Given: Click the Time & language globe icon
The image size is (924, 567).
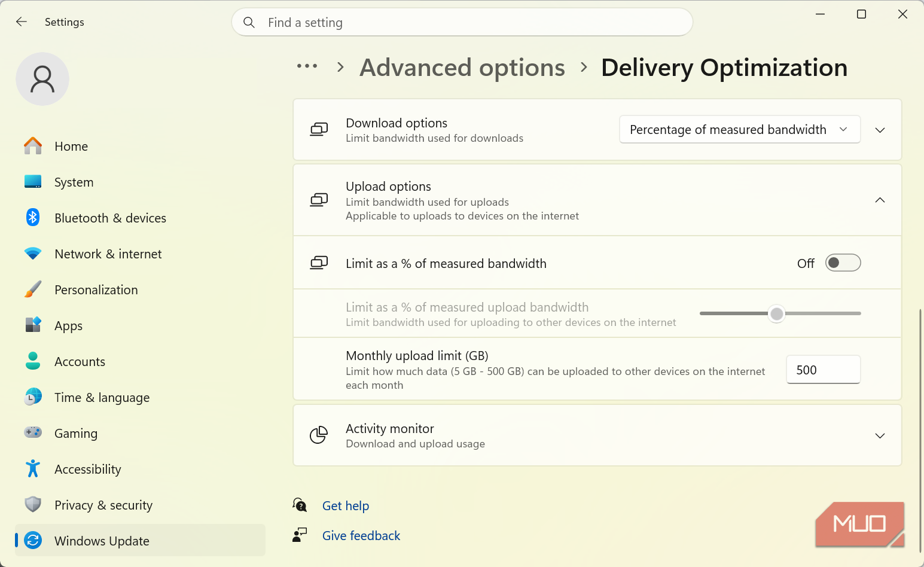Looking at the screenshot, I should (x=33, y=397).
